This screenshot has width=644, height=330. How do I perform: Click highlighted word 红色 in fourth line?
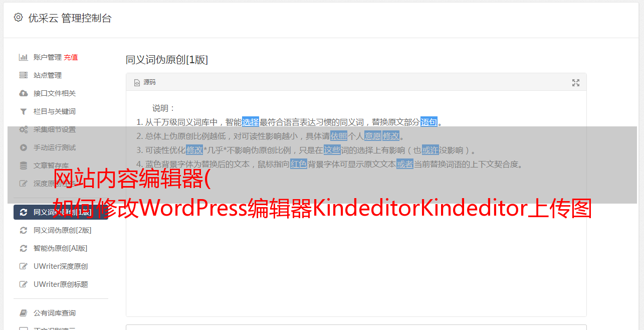(299, 164)
